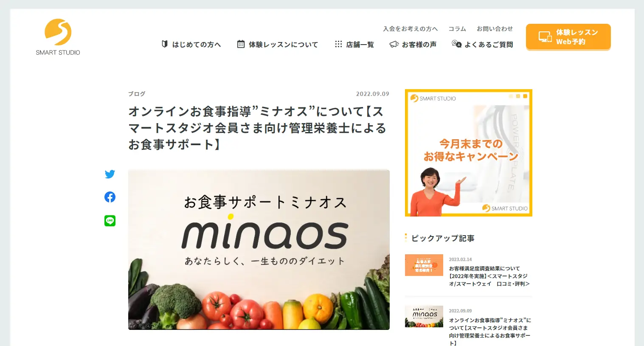Screen dimensions: 644x346
Task: Click calendar icon beside 体験レッスンについて
Action: tap(241, 44)
